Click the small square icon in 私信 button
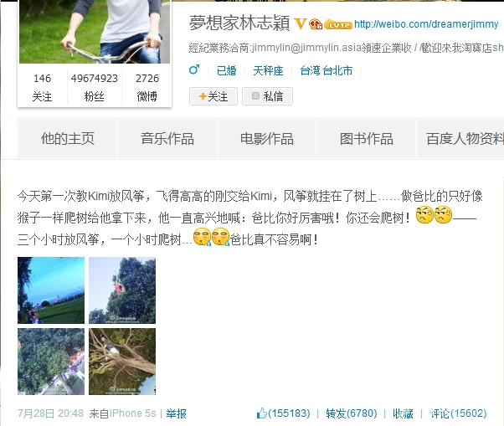This screenshot has width=504, height=426. tap(255, 95)
